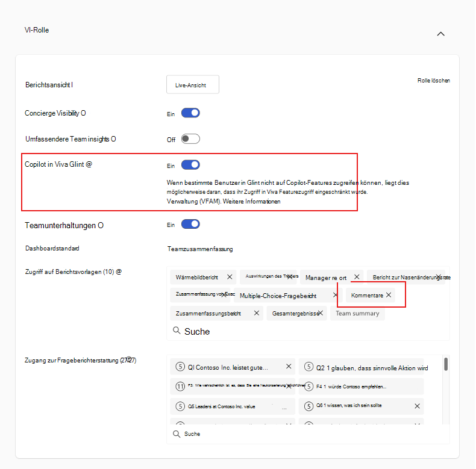Click info icon next to Copilot in Viva Glint
Viewport: 476px width, 469px height.
pos(89,164)
